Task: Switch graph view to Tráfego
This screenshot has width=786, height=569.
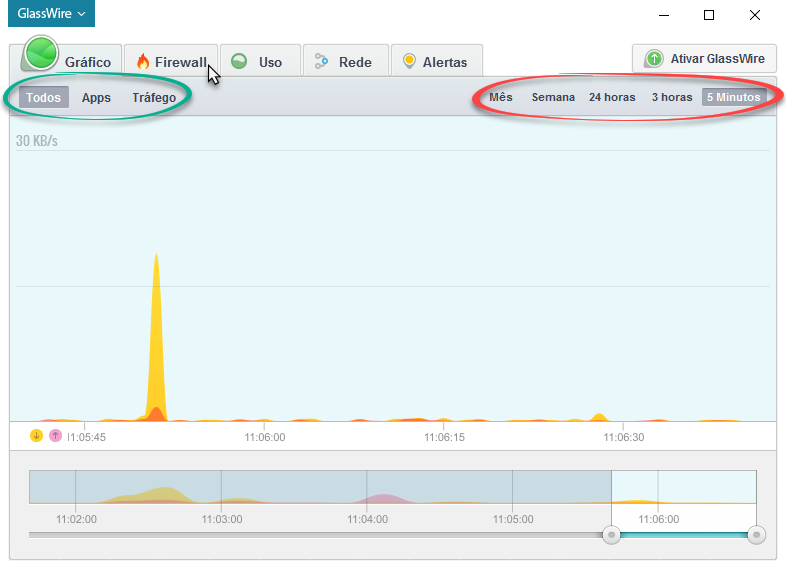Action: (x=154, y=97)
